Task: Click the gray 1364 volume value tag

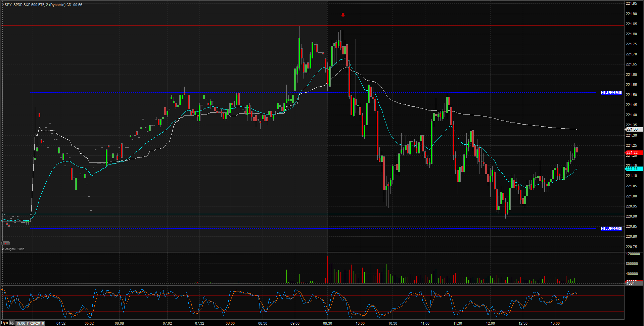Action: coord(634,284)
